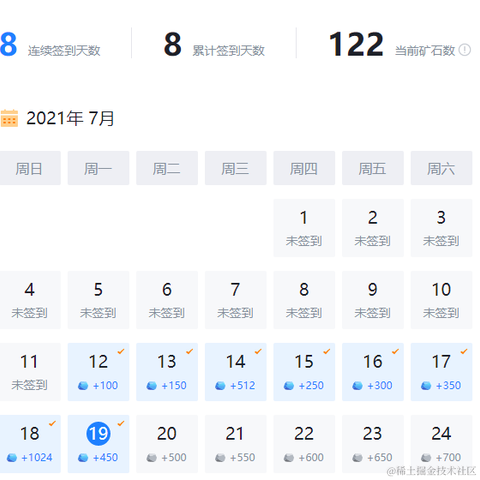Click the 122 ore count number
Viewport: 480px width, 480px height.
[x=356, y=44]
